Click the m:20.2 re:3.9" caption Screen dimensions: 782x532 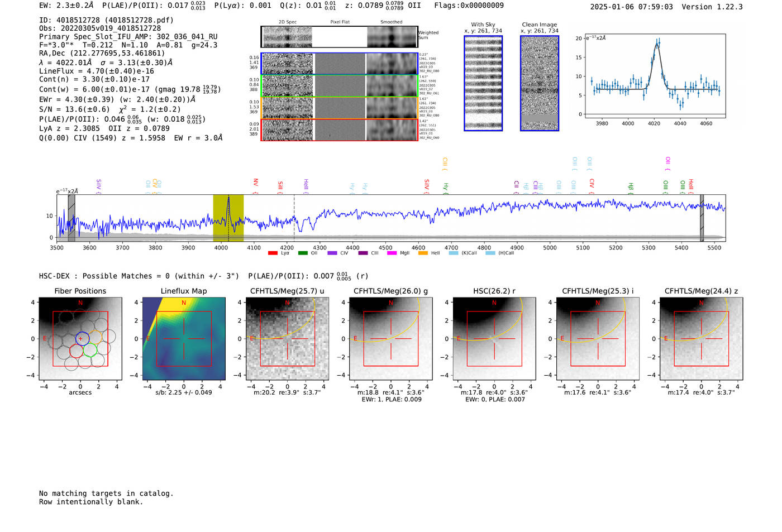point(287,392)
